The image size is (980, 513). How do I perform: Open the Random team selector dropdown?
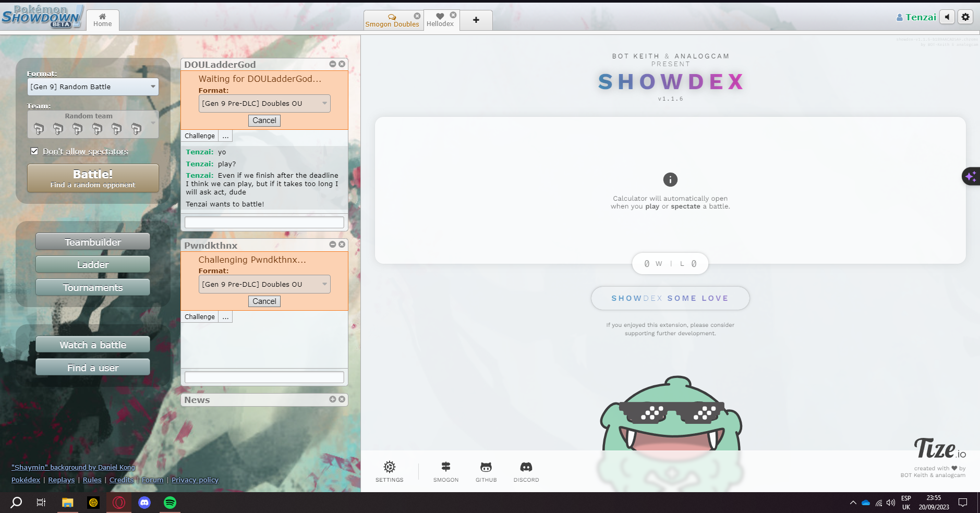point(93,124)
